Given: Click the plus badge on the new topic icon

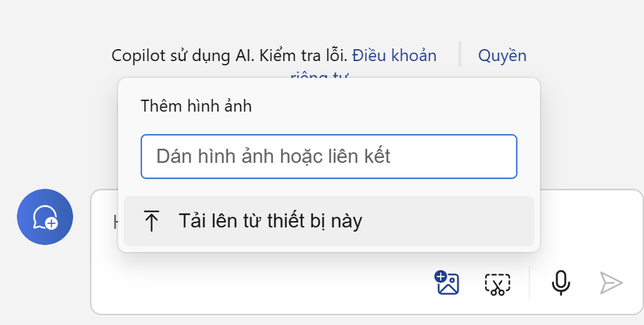Looking at the screenshot, I should (52, 223).
